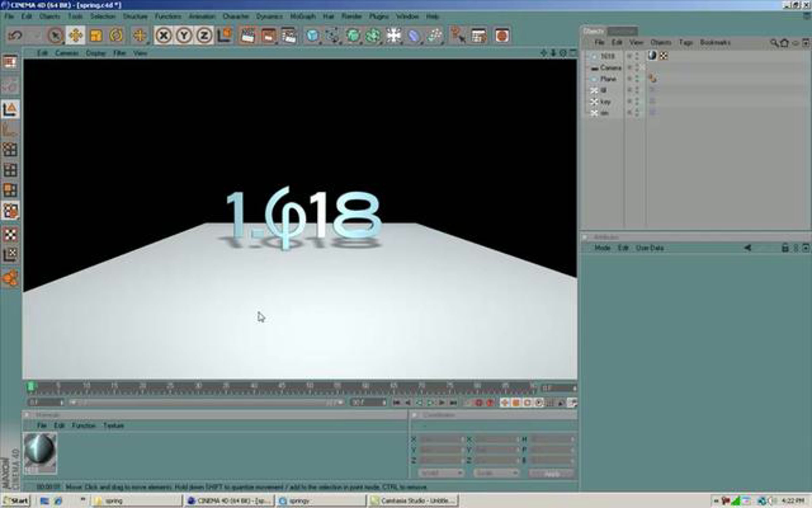Switch to the Camtasia Studio taskbar window

[413, 501]
